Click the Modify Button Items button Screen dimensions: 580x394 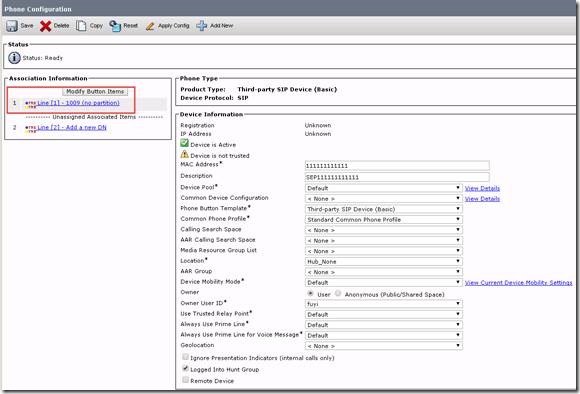[x=95, y=91]
